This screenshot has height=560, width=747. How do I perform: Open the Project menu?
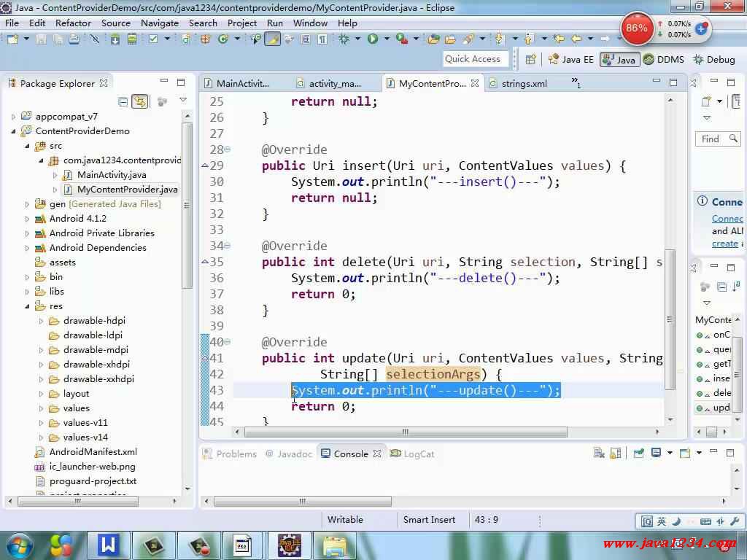pos(242,23)
